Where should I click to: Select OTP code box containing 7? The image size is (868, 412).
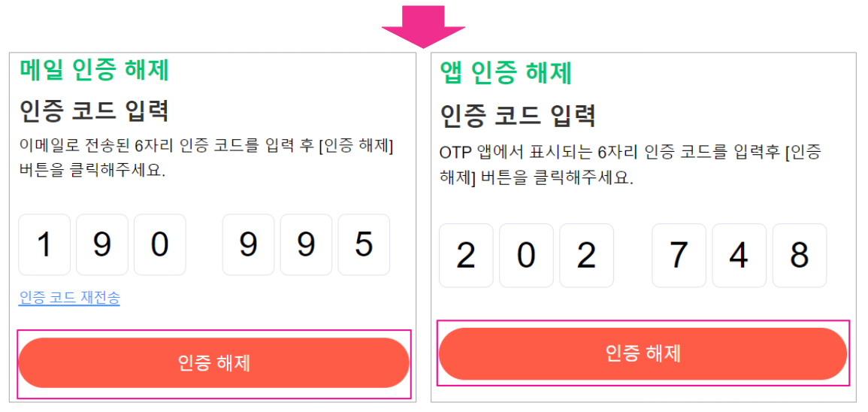click(679, 256)
